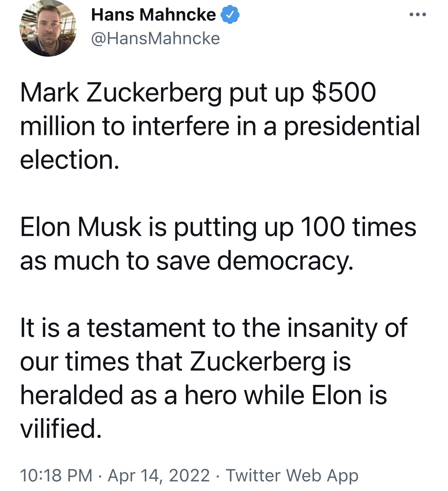Open the @HansMahncke handle link
Image resolution: width=448 pixels, height=491 pixels.
[x=155, y=38]
